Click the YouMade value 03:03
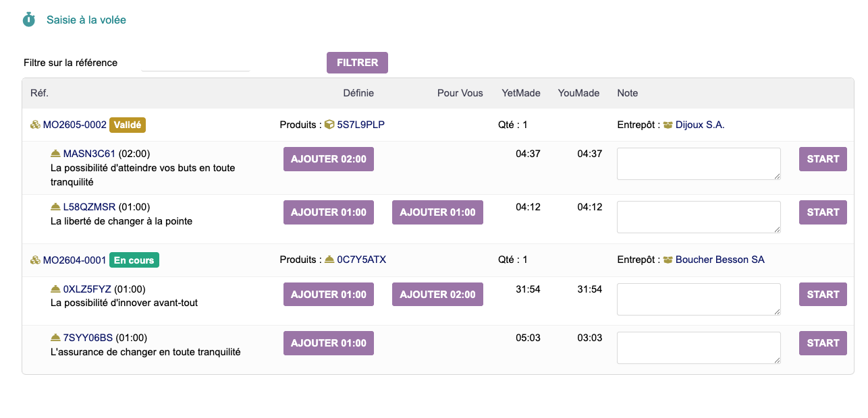Image resolution: width=868 pixels, height=418 pixels. point(590,338)
